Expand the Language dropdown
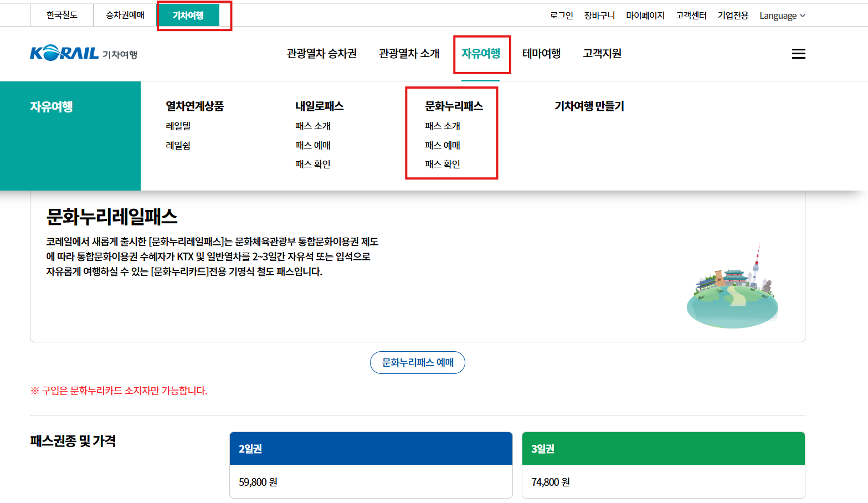 (x=782, y=16)
